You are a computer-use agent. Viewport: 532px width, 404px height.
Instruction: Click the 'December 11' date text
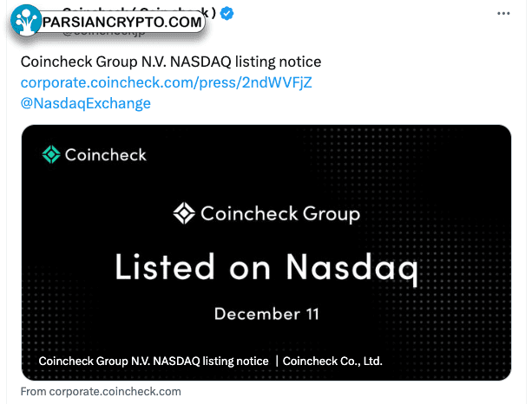pyautogui.click(x=266, y=314)
